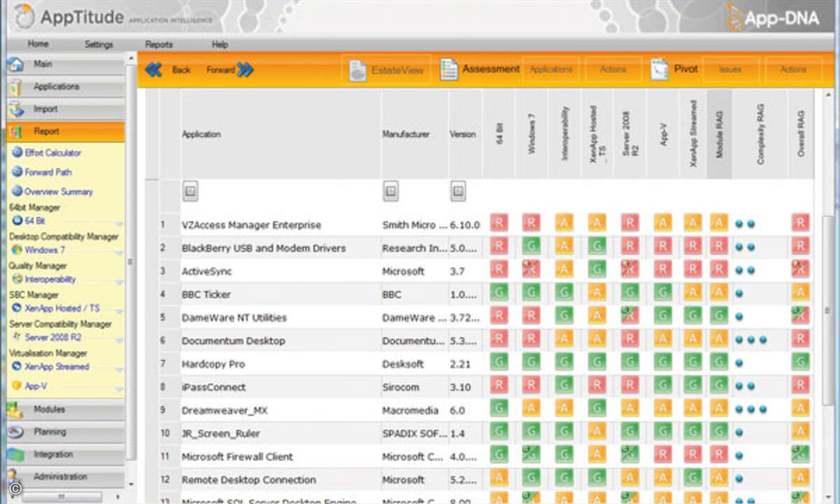Go back using the Back arrows
The width and height of the screenshot is (840, 504).
(x=153, y=69)
